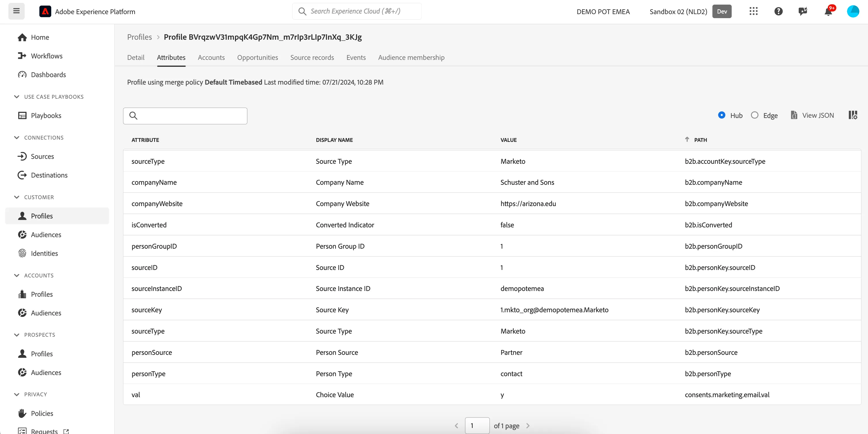This screenshot has height=434, width=868.
Task: Open the feedback chat icon
Action: [x=803, y=11]
